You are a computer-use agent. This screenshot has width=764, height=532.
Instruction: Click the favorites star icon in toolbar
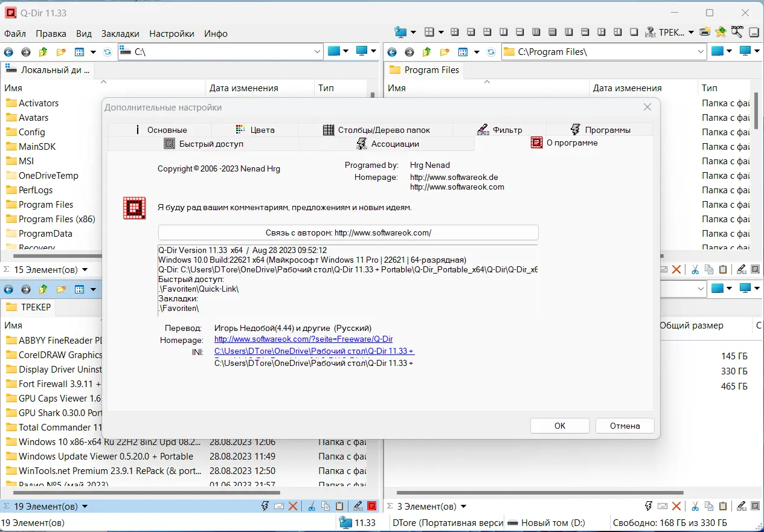pos(721,32)
